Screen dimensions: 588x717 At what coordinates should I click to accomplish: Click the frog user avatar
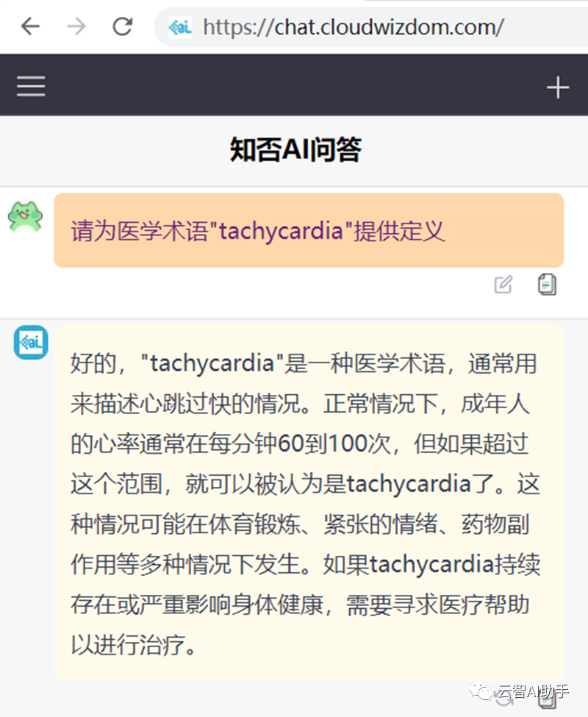(x=26, y=215)
